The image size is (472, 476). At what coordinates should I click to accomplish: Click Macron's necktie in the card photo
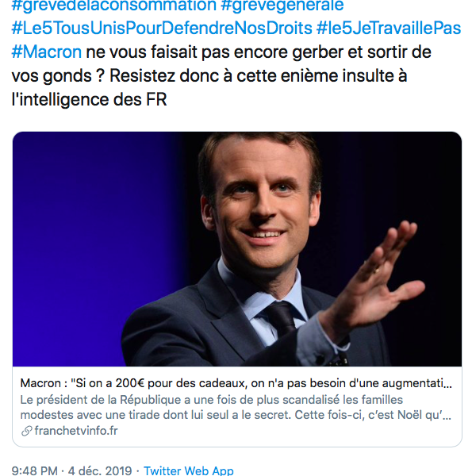(x=281, y=319)
